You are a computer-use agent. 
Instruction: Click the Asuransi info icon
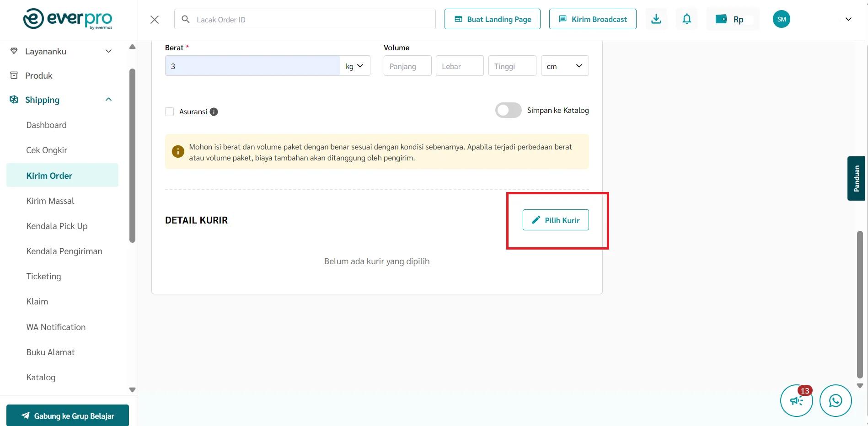pos(214,112)
